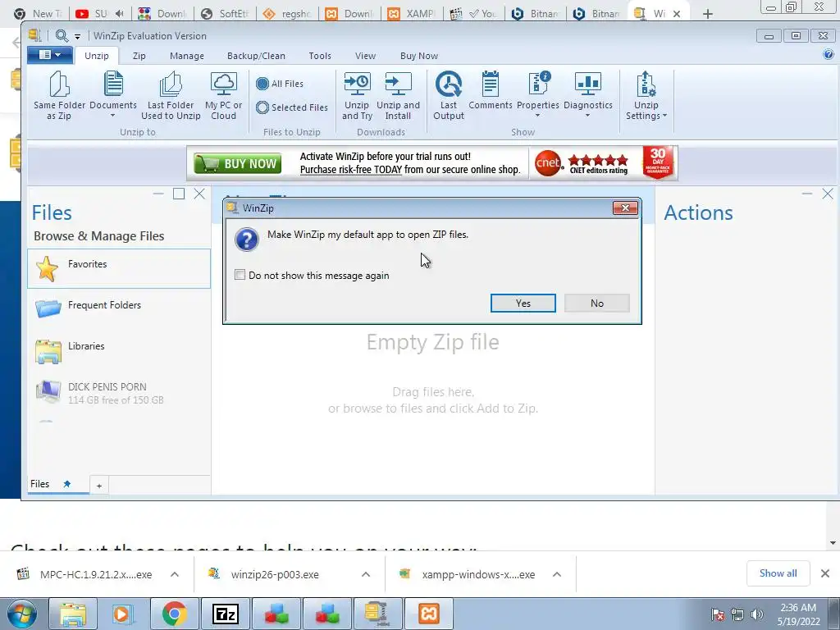This screenshot has height=630, width=840.
Task: Open Properties icon in ribbon
Action: click(538, 84)
